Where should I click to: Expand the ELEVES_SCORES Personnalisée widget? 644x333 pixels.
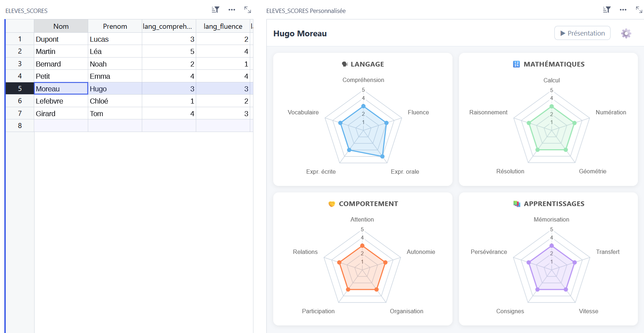(639, 10)
